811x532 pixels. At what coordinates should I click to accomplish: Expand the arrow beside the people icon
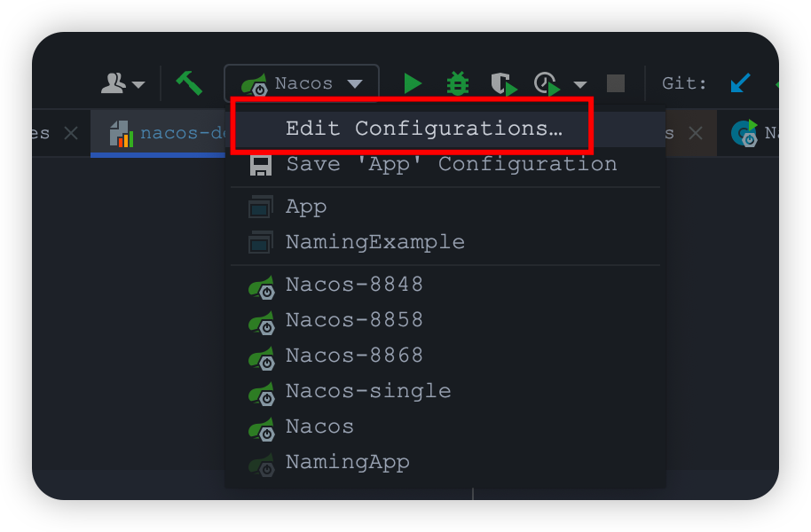pos(139,85)
